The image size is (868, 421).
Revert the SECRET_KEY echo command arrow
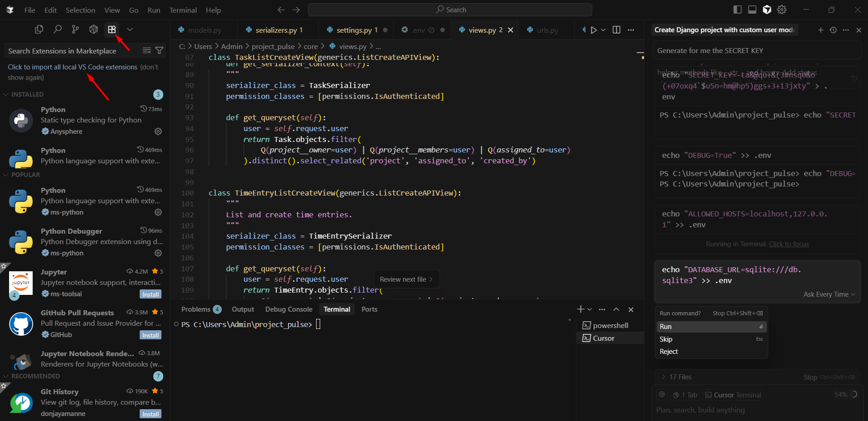pyautogui.click(x=854, y=78)
